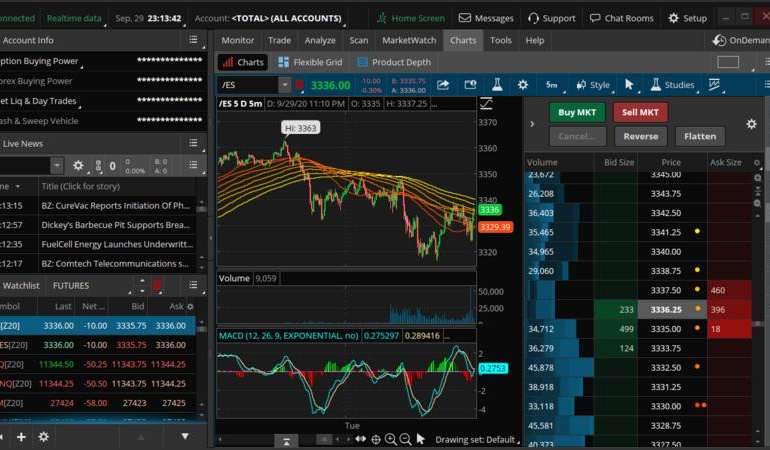
Task: Open the Studies menu
Action: [672, 85]
